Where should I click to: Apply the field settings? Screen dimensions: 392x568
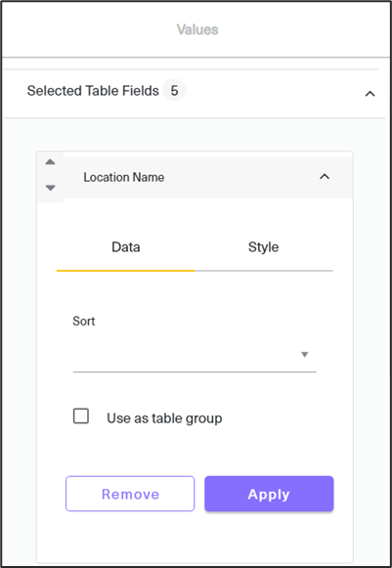269,494
